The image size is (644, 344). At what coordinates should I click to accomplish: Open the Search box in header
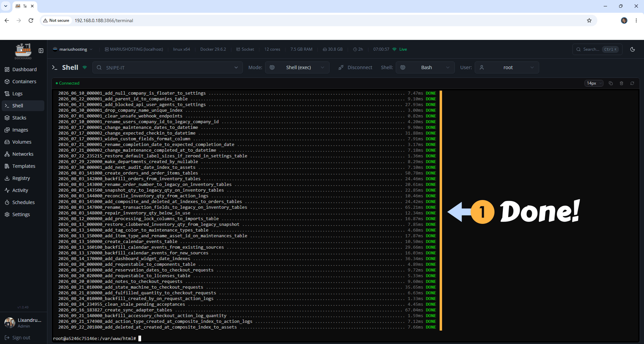(597, 49)
